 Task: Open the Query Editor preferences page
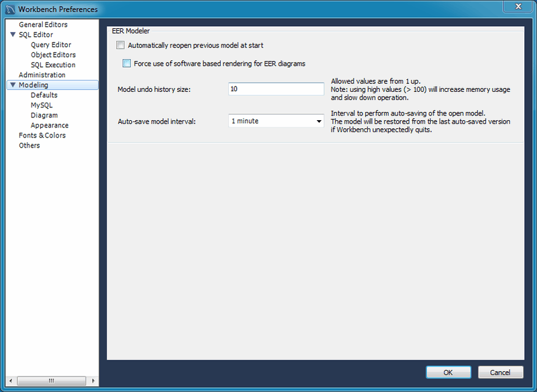(51, 45)
